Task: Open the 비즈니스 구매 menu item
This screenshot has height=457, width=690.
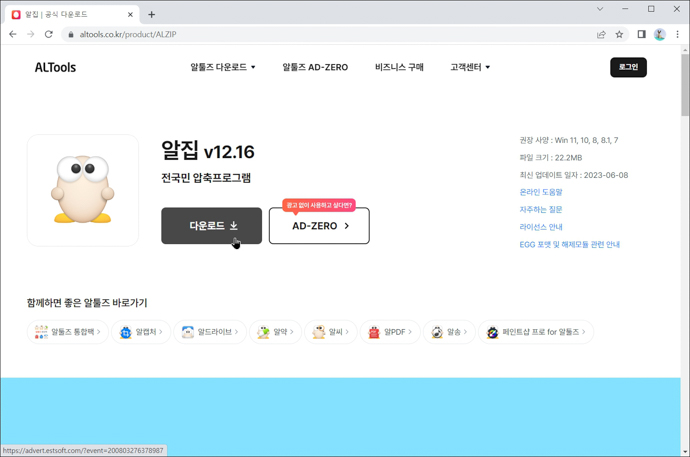Action: (399, 67)
